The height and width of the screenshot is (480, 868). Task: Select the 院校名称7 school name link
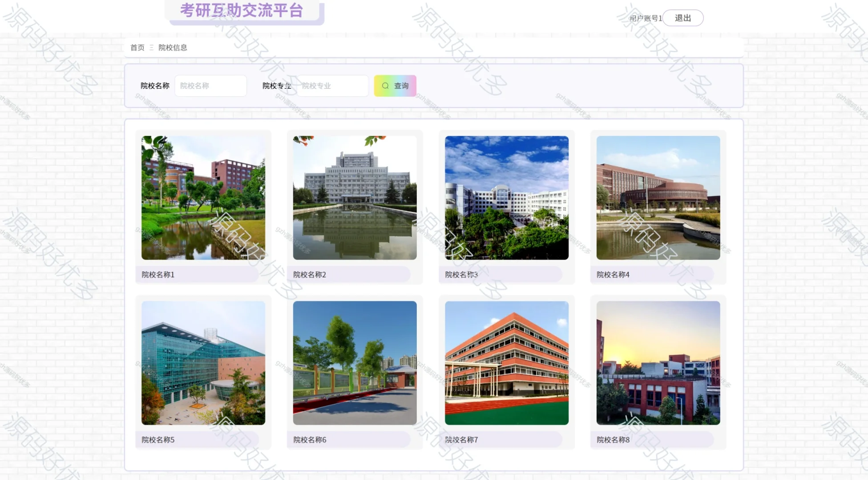pyautogui.click(x=461, y=439)
